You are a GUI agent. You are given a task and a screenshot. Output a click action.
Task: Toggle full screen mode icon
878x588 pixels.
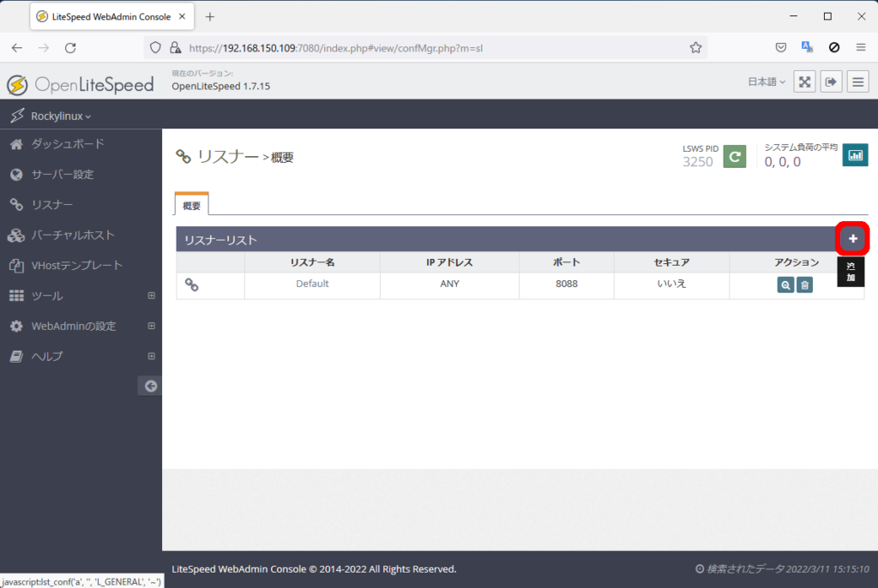(x=804, y=81)
